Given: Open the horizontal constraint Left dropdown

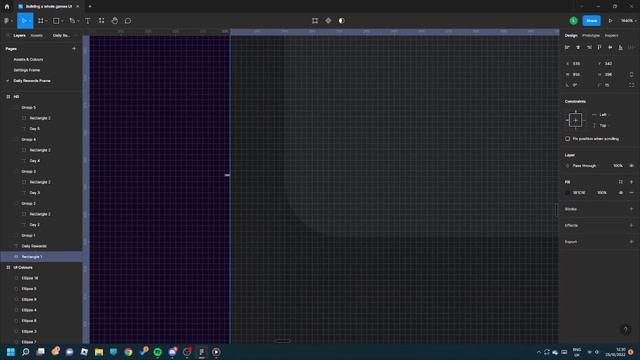Looking at the screenshot, I should pos(603,115).
